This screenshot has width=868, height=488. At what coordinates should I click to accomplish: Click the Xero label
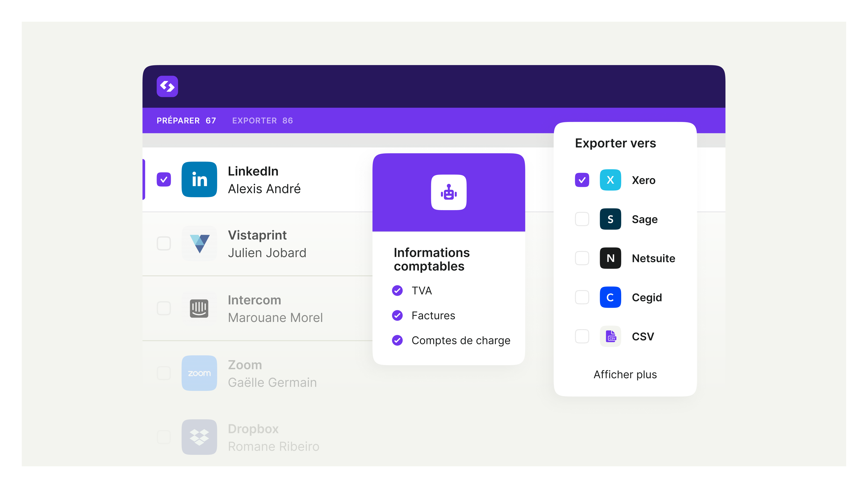(644, 180)
